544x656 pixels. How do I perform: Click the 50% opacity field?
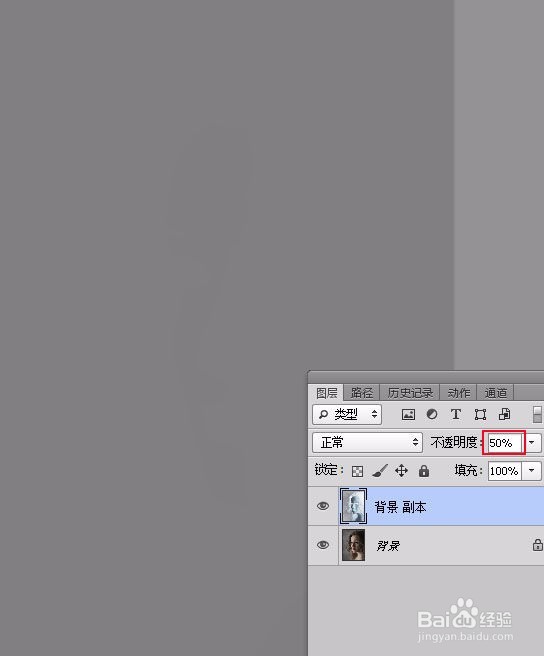(504, 443)
